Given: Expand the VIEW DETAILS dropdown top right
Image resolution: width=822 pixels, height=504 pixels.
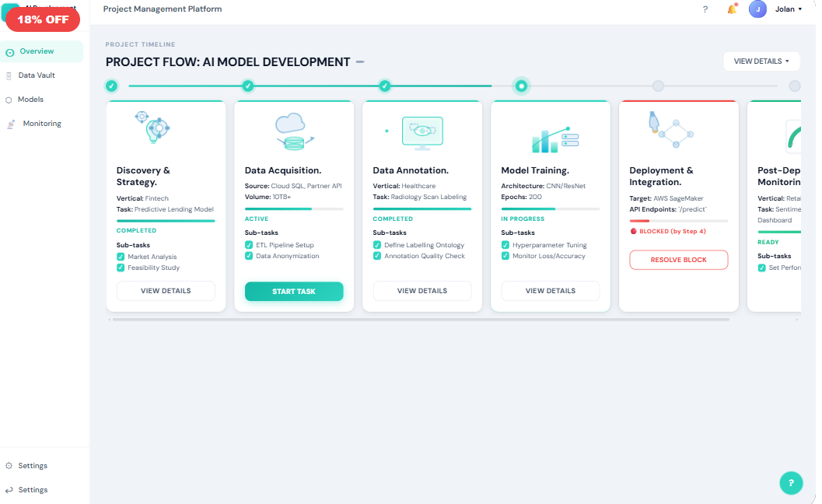Looking at the screenshot, I should pyautogui.click(x=761, y=61).
